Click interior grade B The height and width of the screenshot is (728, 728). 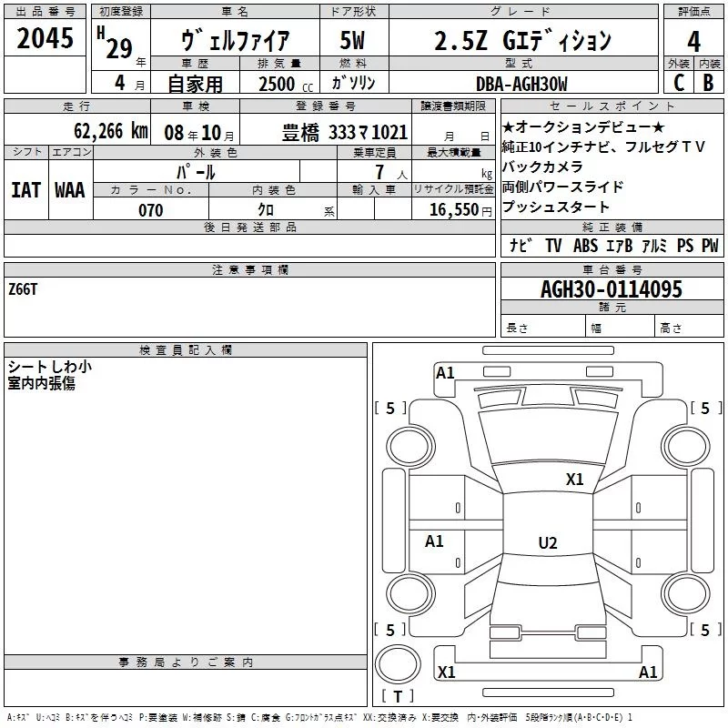pos(708,83)
